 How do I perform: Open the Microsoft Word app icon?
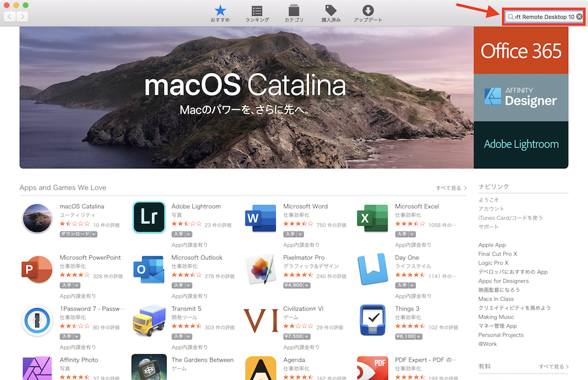[x=260, y=218]
